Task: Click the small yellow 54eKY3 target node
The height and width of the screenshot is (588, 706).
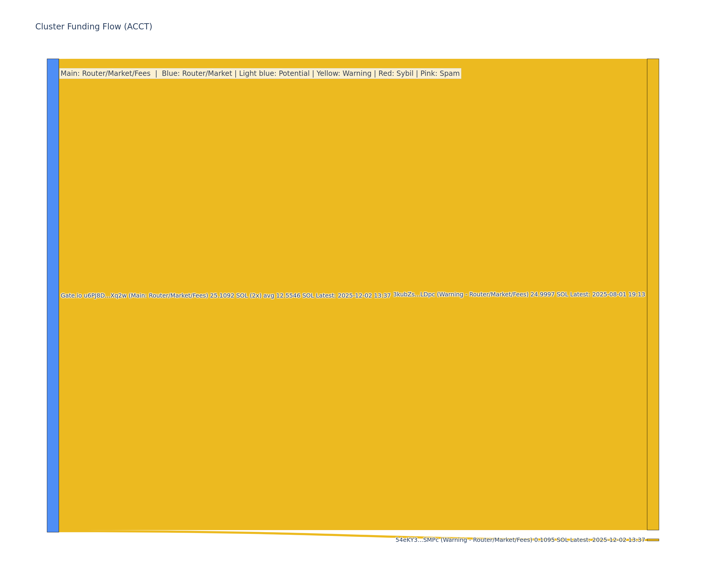Action: click(x=653, y=540)
